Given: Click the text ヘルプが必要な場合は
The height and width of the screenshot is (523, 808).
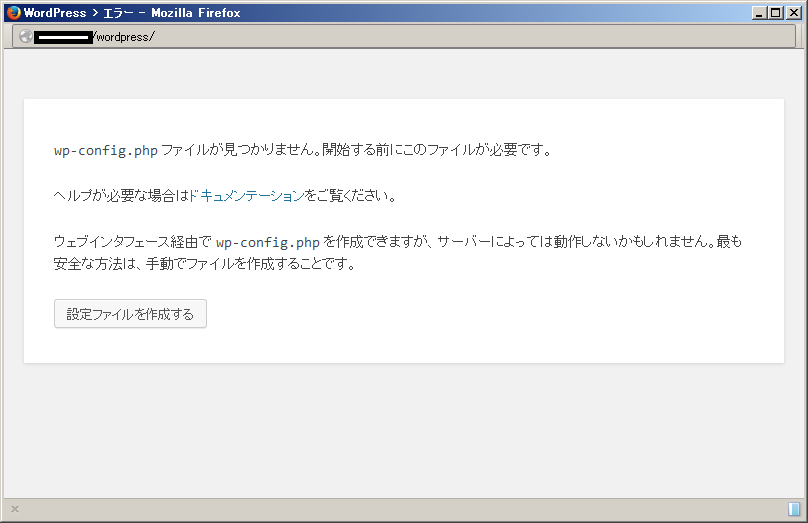Looking at the screenshot, I should (x=121, y=196).
